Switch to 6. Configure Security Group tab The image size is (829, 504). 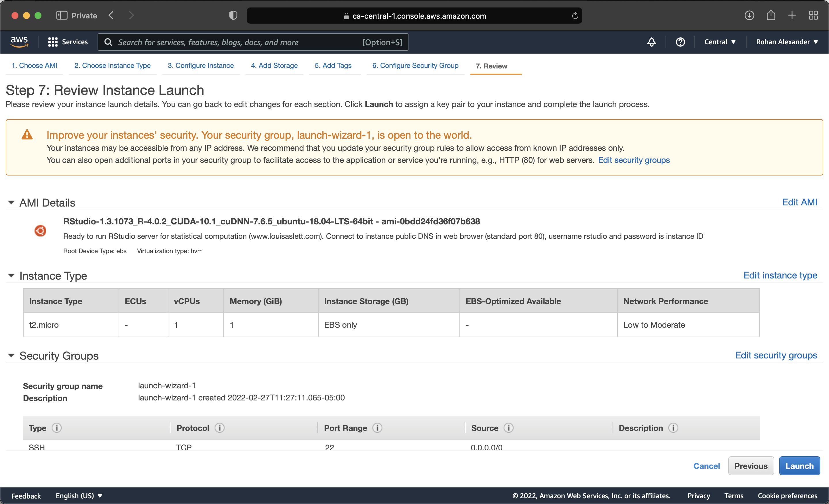pos(415,66)
